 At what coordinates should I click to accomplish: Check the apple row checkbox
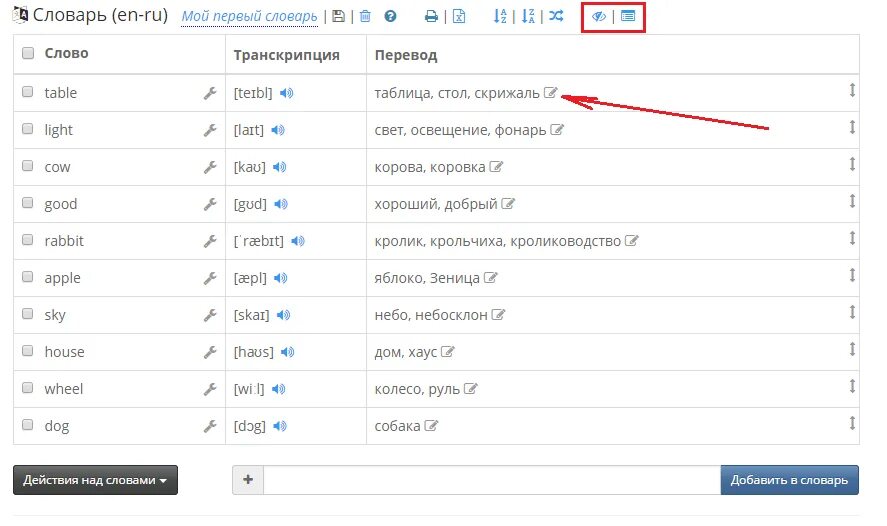(28, 277)
